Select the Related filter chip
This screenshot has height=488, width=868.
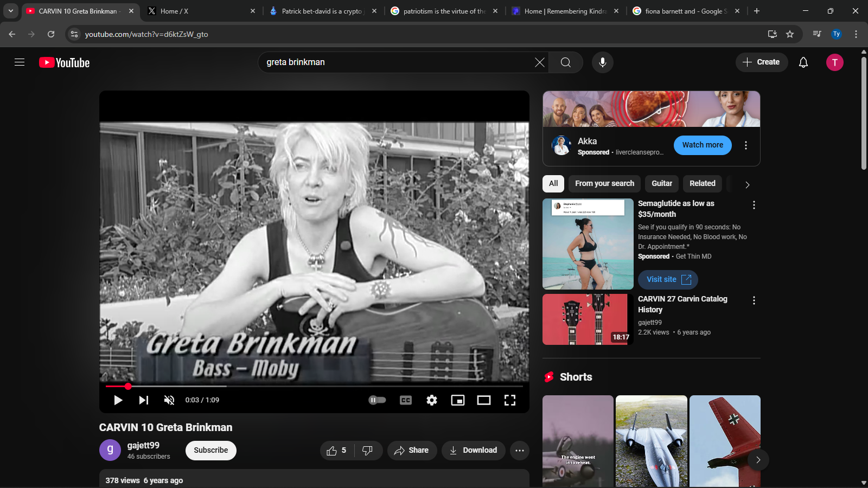pos(703,184)
